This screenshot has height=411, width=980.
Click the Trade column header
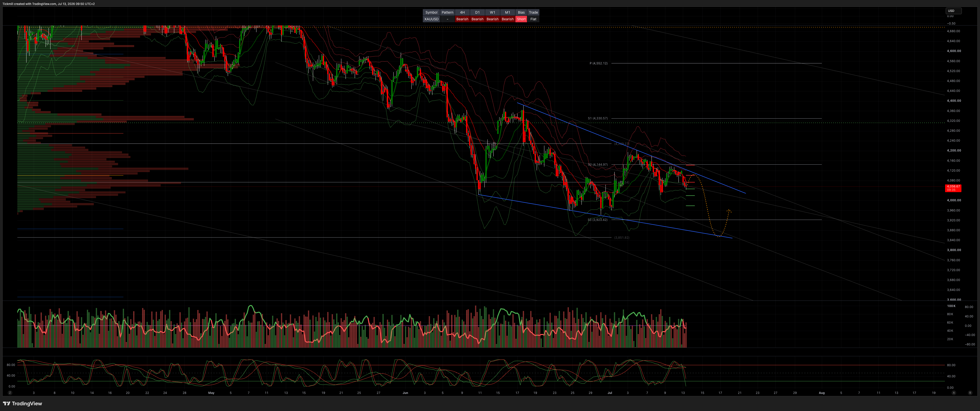point(533,13)
